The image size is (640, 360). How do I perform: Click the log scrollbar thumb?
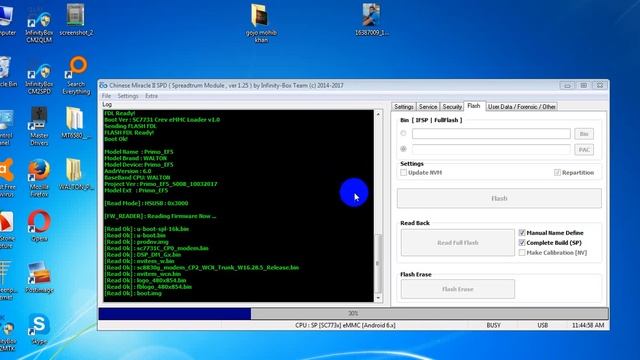click(x=378, y=263)
